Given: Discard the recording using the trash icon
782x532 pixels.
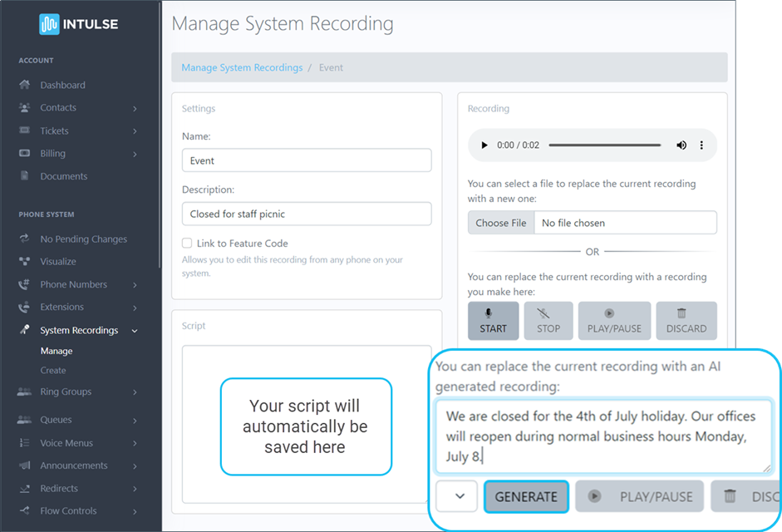Looking at the screenshot, I should point(686,320).
